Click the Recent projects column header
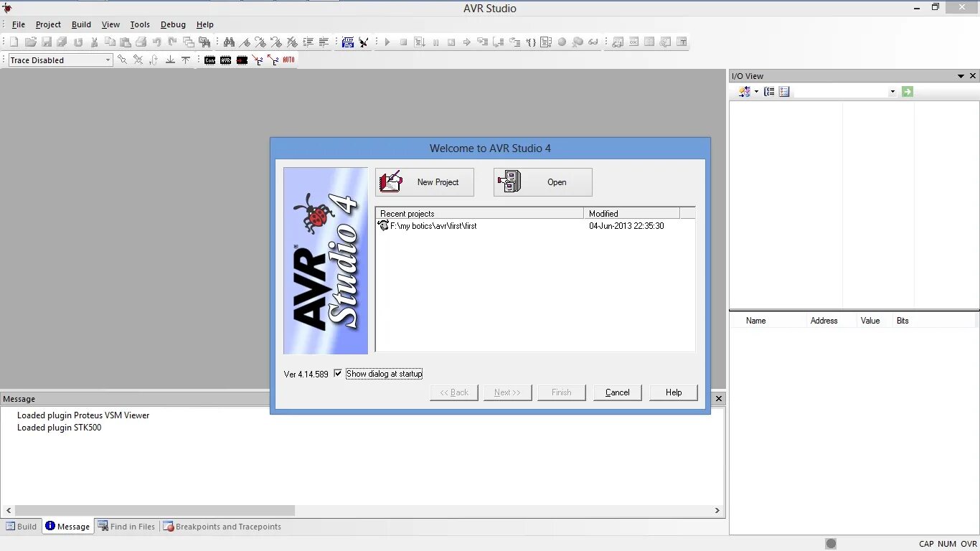The width and height of the screenshot is (980, 551). click(x=479, y=213)
